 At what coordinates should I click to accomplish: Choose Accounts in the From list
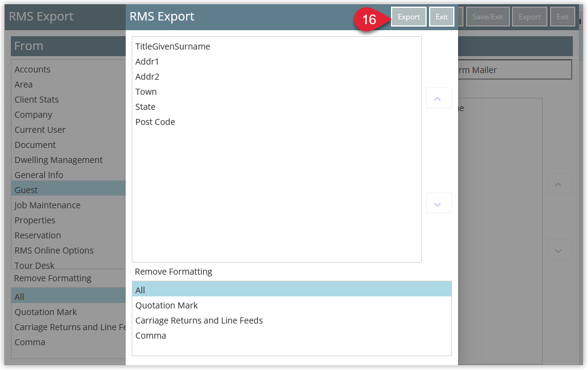tap(69, 69)
